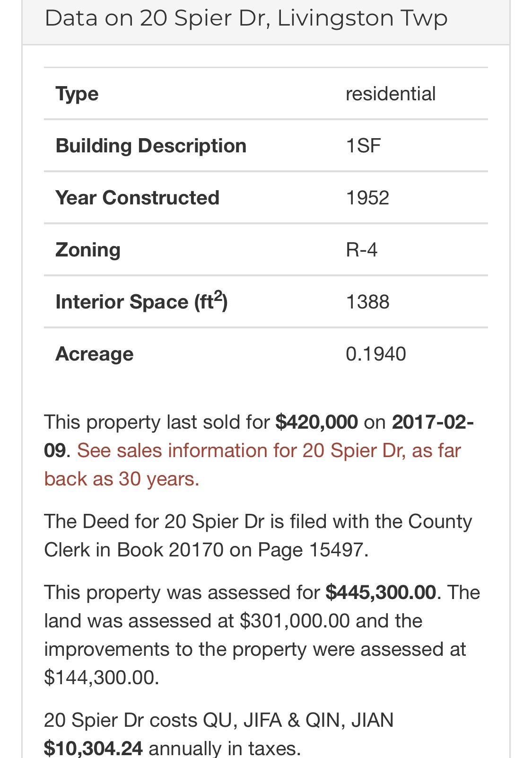Select the "Year Constructed" row label
The height and width of the screenshot is (758, 532).
137,198
